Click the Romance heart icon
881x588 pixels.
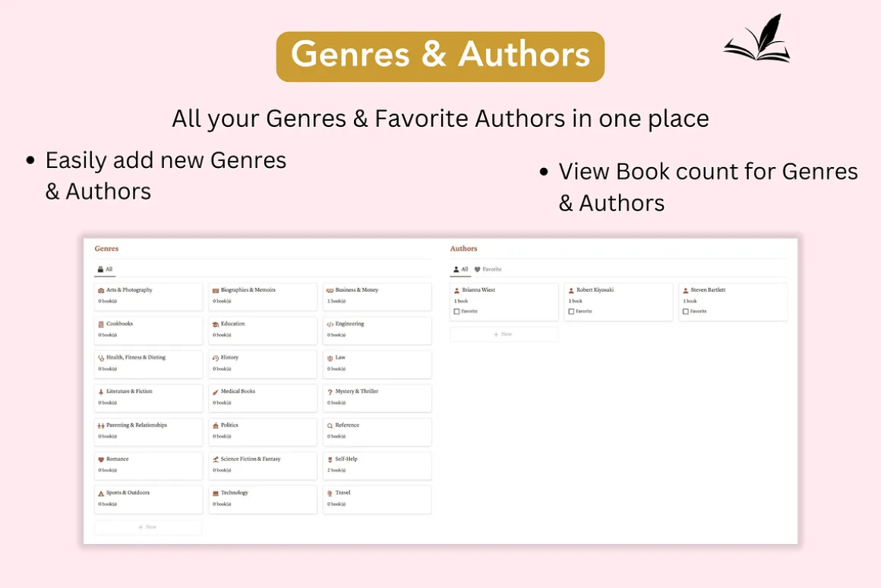click(x=101, y=460)
